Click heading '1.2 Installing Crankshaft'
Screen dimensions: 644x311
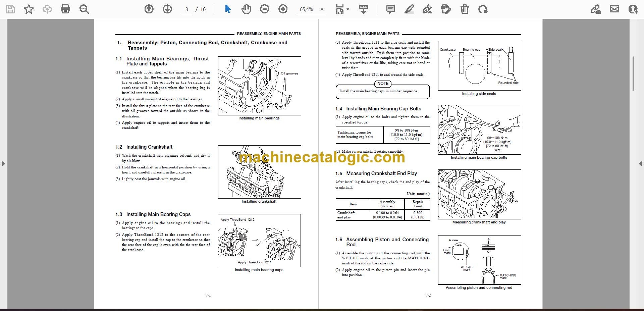pos(144,147)
